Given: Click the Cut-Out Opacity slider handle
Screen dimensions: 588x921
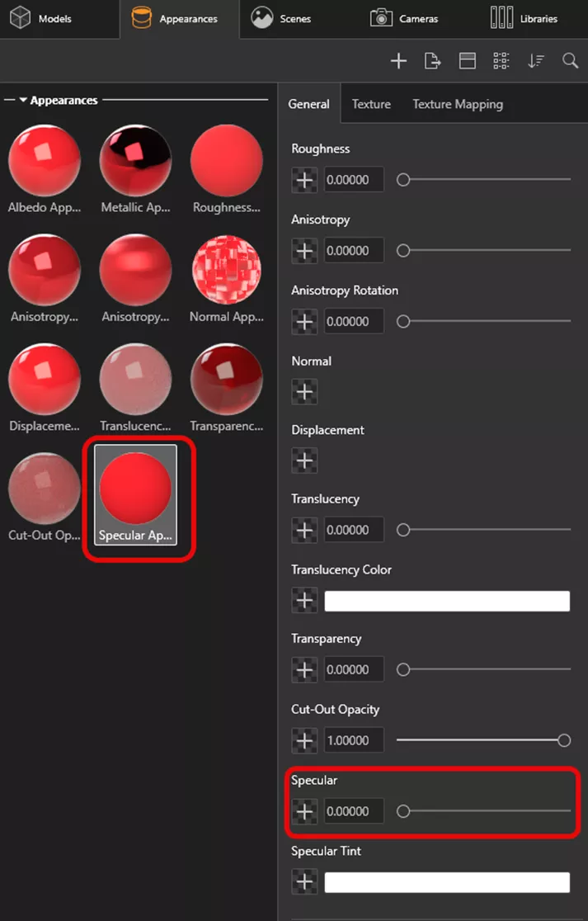Looking at the screenshot, I should (x=564, y=741).
